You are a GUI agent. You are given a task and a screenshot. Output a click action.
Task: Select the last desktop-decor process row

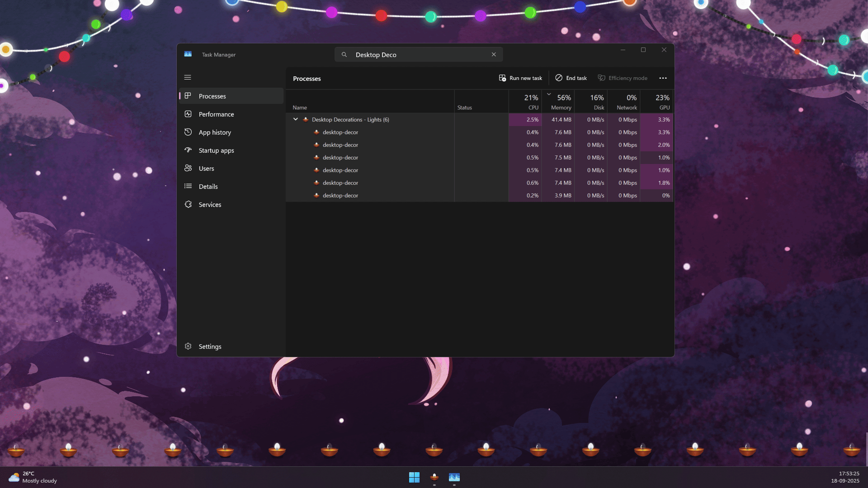point(340,196)
